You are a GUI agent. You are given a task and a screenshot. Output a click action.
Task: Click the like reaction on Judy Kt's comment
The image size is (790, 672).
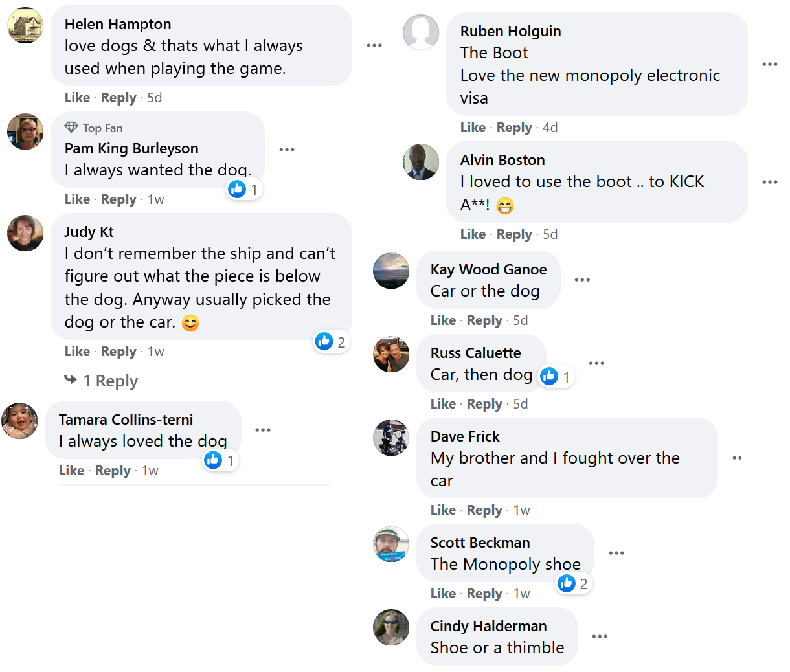pyautogui.click(x=324, y=341)
